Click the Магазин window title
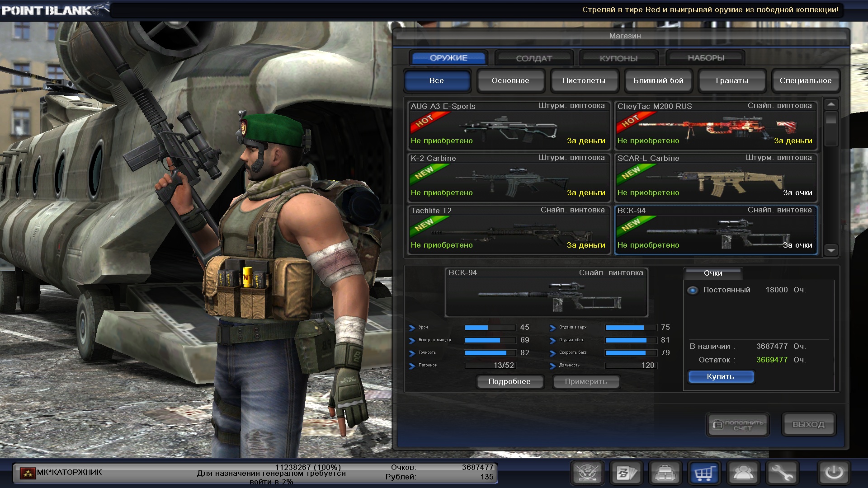 pyautogui.click(x=625, y=36)
